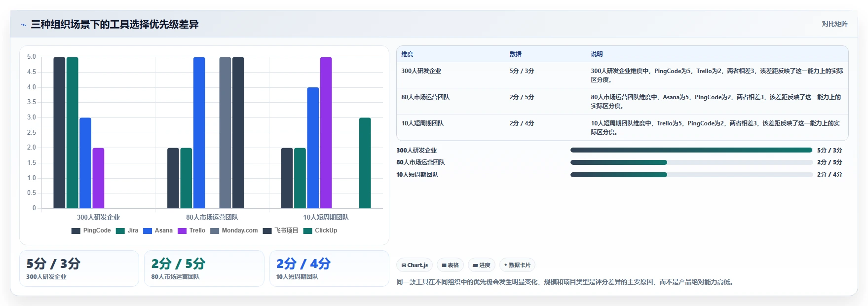Click the card title 三种组织场景下的工具选择优先级差异

[115, 24]
